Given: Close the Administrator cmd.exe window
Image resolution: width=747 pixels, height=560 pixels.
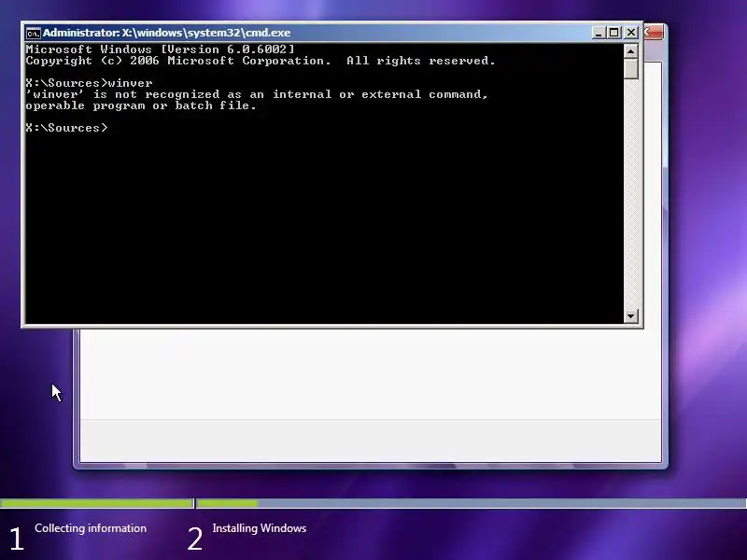Looking at the screenshot, I should coord(631,33).
